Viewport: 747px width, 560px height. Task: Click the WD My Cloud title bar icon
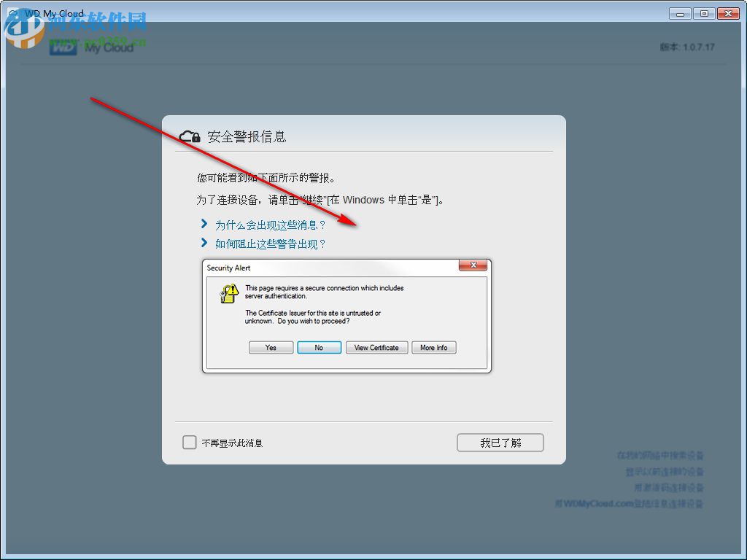pos(13,13)
